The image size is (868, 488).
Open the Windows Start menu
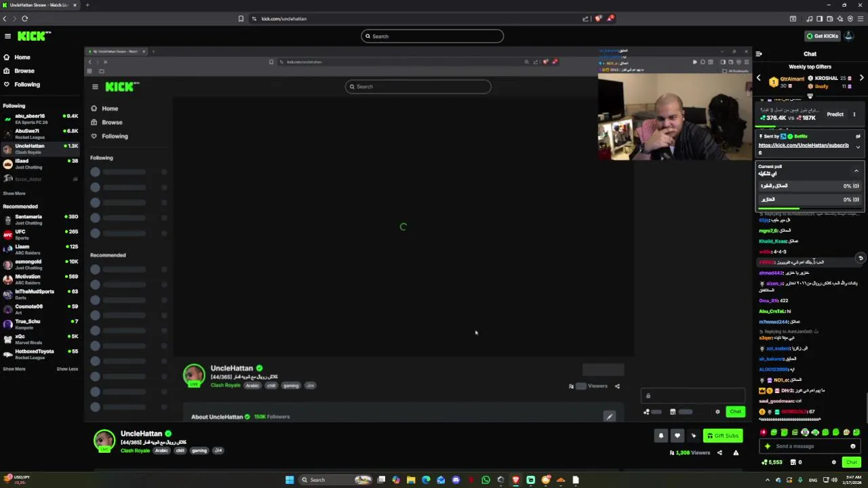point(290,480)
